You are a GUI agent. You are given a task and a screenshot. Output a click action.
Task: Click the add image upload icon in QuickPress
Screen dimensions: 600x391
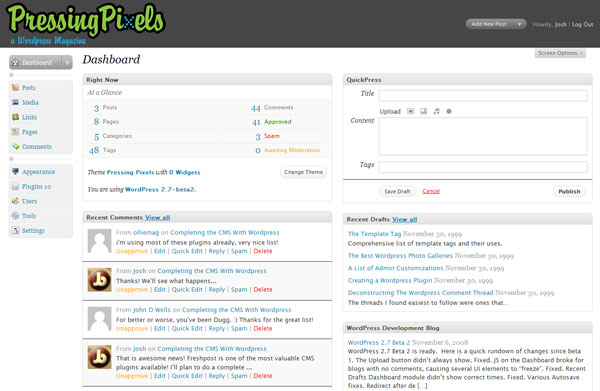point(411,111)
